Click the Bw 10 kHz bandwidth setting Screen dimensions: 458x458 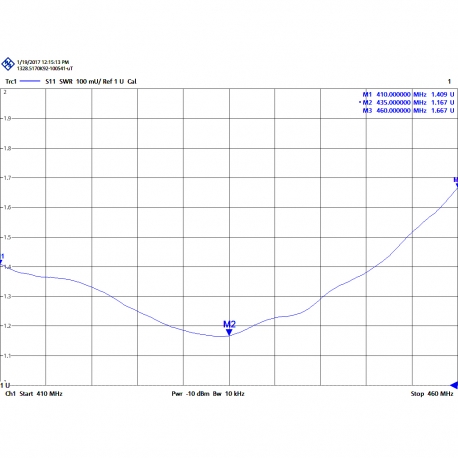[229, 394]
